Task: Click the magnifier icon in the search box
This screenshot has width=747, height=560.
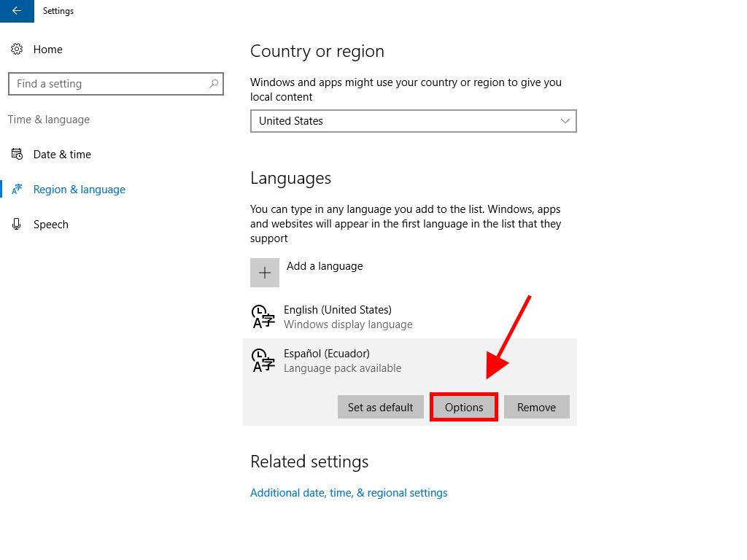Action: [213, 84]
